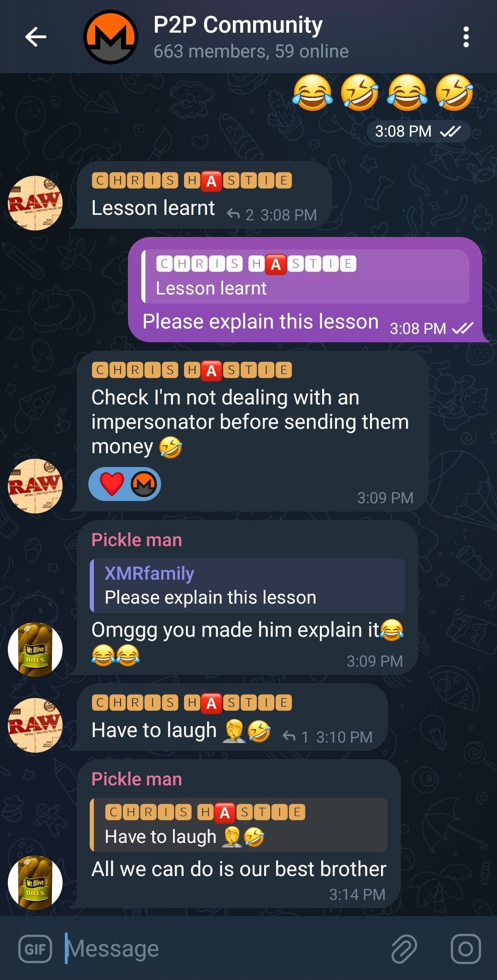Open the camera icon in message bar
497x980 pixels.
pos(466,949)
